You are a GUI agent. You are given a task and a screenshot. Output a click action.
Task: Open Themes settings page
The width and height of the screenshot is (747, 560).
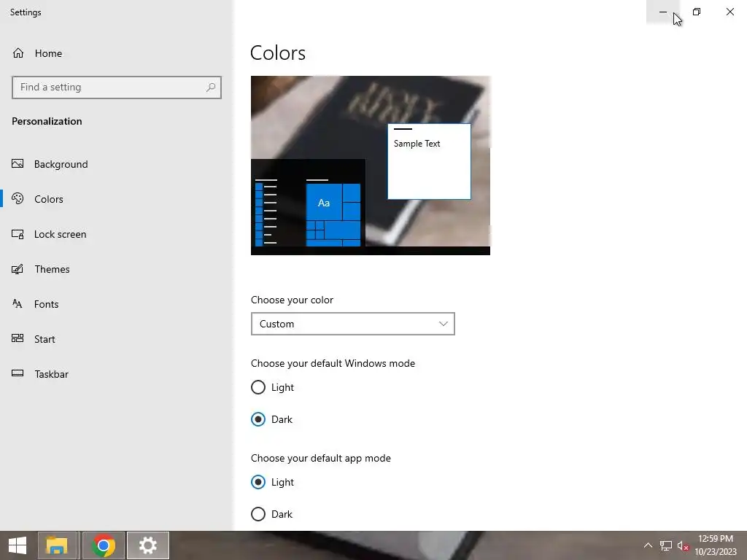[52, 269]
